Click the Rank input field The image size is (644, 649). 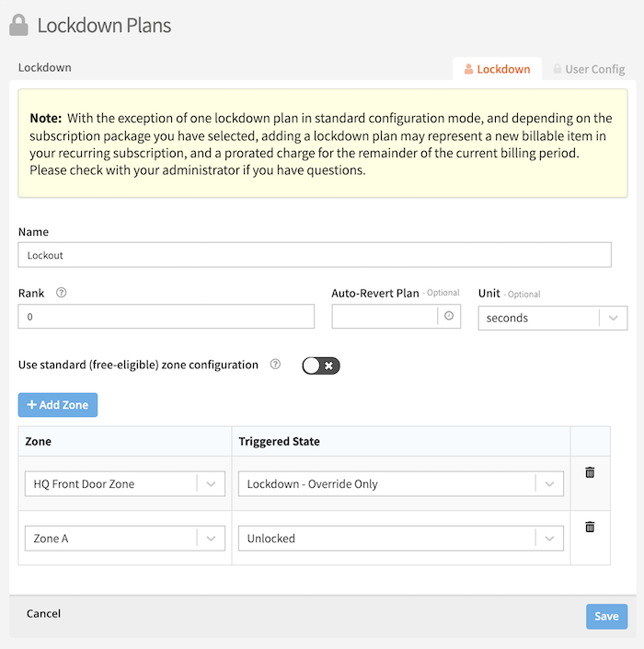click(166, 317)
